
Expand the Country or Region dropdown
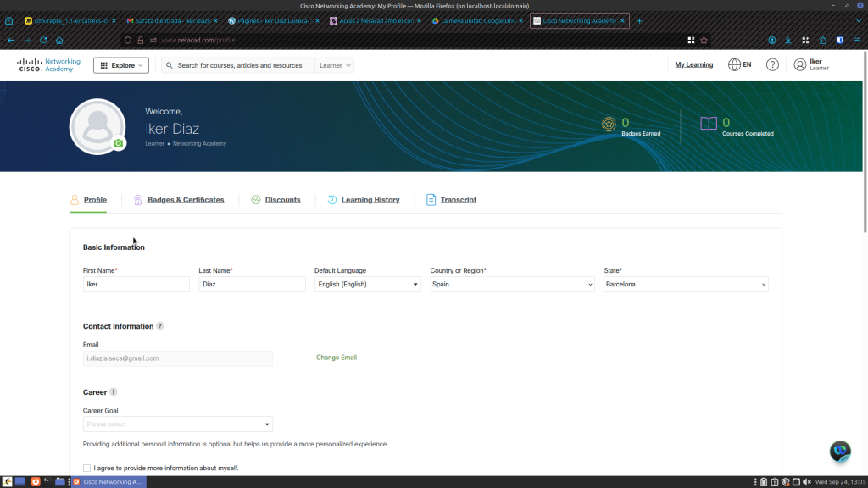512,285
